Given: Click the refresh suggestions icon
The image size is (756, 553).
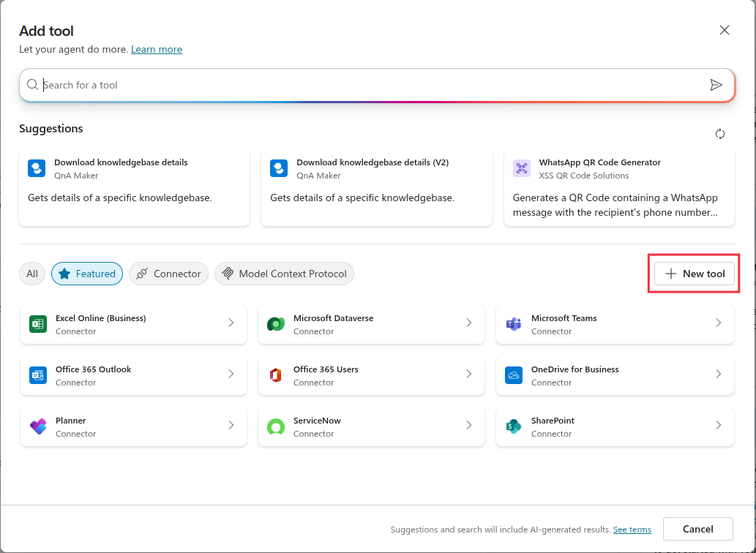Looking at the screenshot, I should click(720, 134).
